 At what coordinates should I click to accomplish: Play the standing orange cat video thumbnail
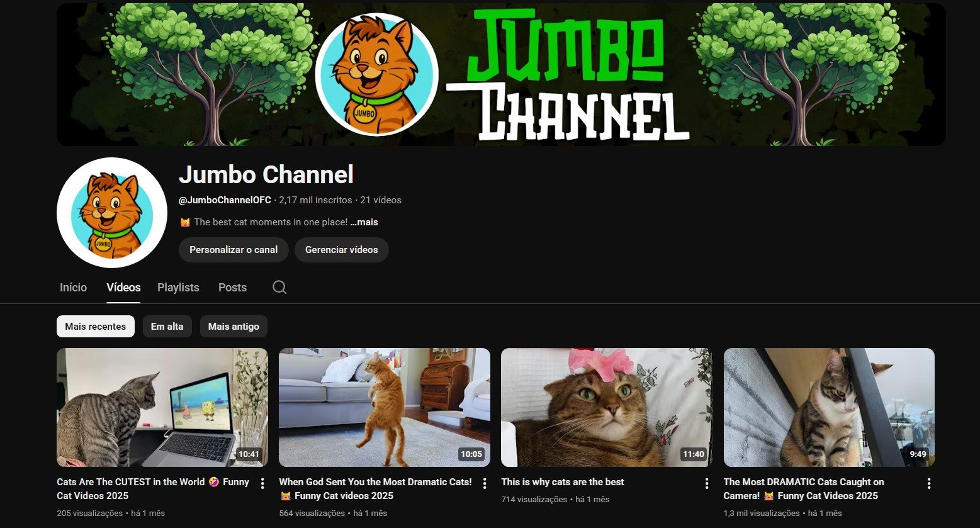click(x=385, y=407)
